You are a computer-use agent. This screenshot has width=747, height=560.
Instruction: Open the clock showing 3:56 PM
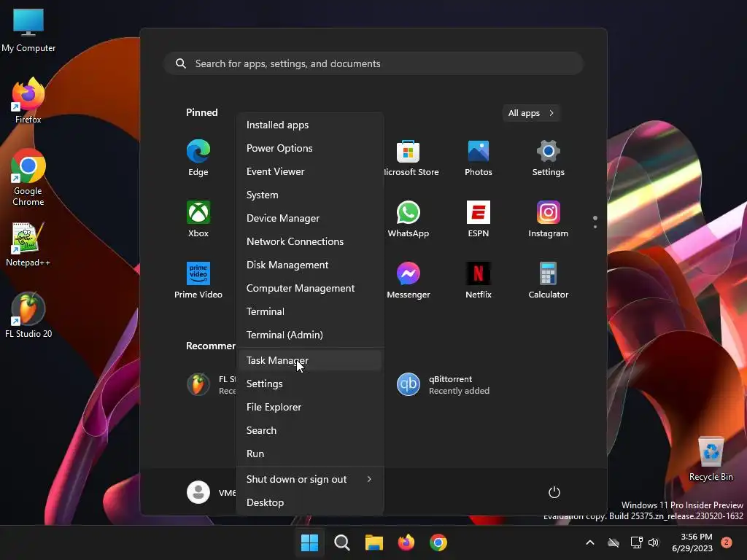[x=693, y=542]
